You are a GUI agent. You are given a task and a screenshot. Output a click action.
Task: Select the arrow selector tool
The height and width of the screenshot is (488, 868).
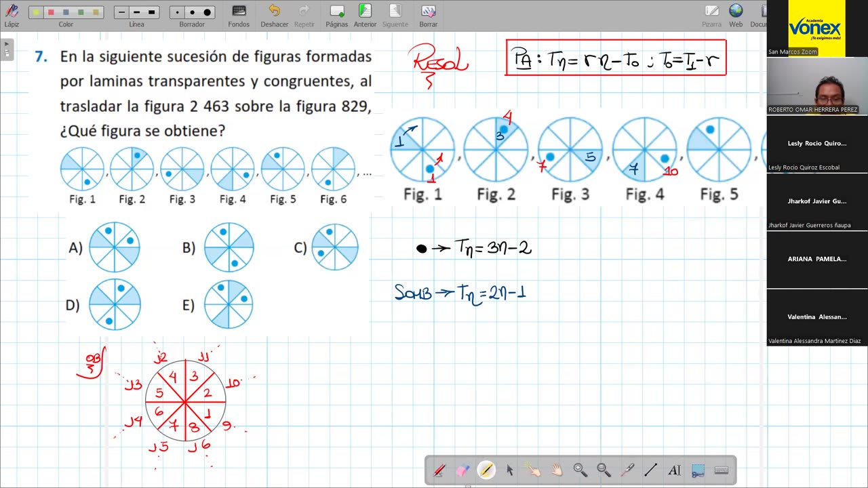509,470
